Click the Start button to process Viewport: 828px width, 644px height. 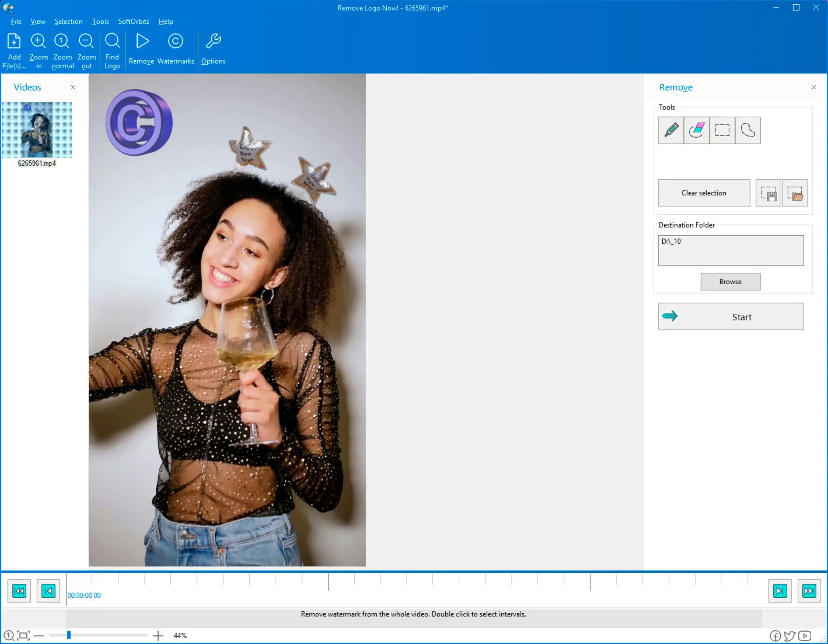point(730,316)
